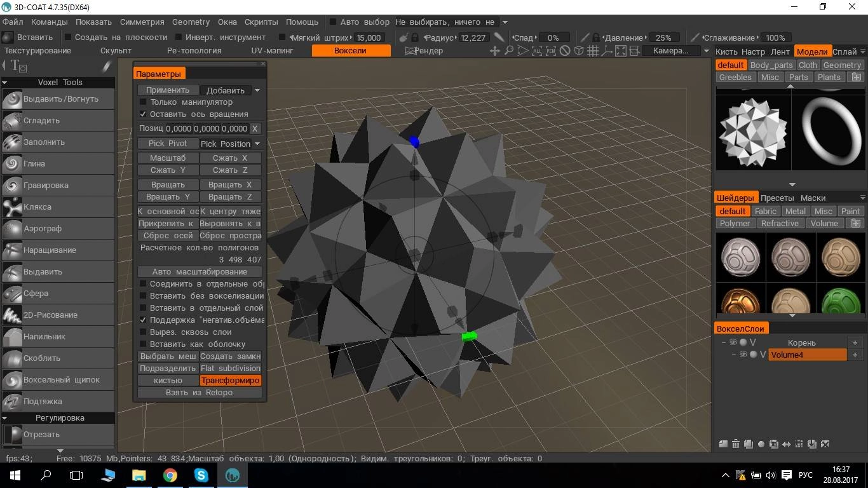868x488 pixels.
Task: Click the Pick Pivot button
Action: [x=168, y=144]
